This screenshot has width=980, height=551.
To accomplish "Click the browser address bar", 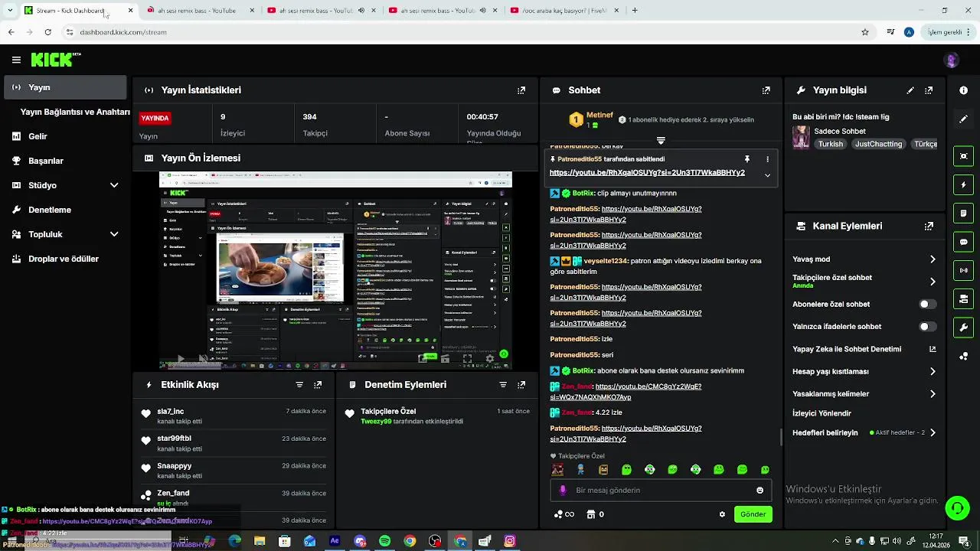I will tap(459, 32).
